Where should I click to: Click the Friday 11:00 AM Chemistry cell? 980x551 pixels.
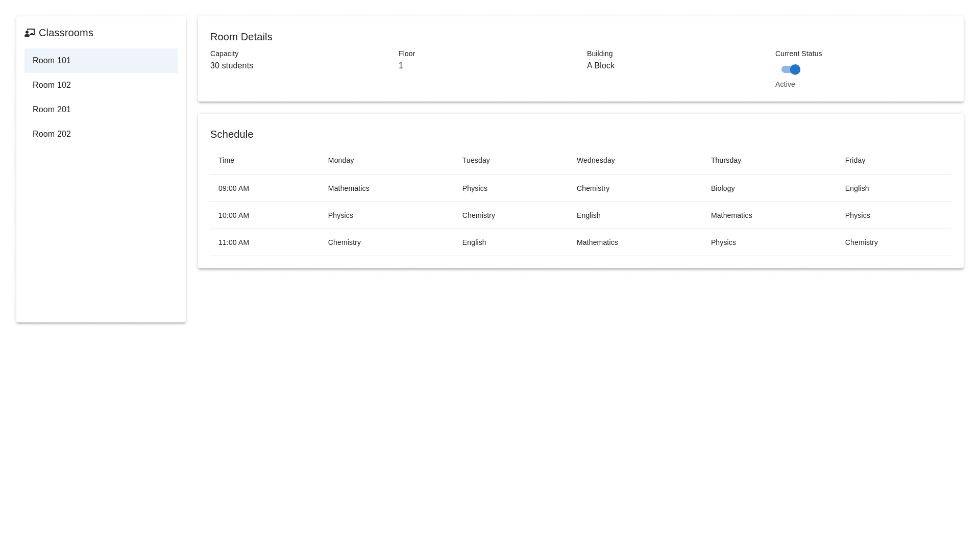coord(861,242)
